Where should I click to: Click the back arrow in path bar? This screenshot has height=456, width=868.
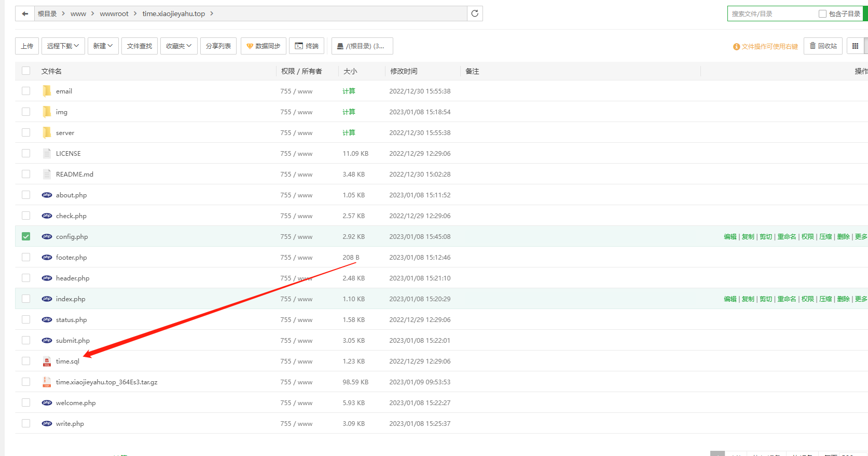point(25,14)
